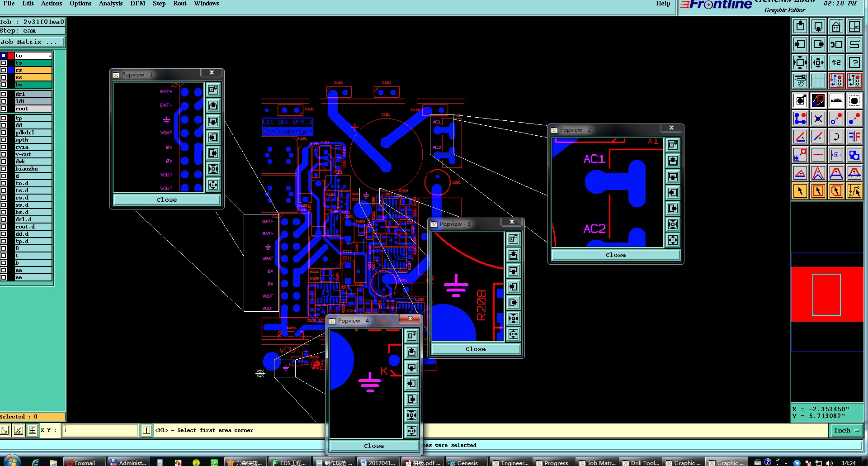Open the DFM menu
This screenshot has width=868, height=466.
[x=138, y=4]
